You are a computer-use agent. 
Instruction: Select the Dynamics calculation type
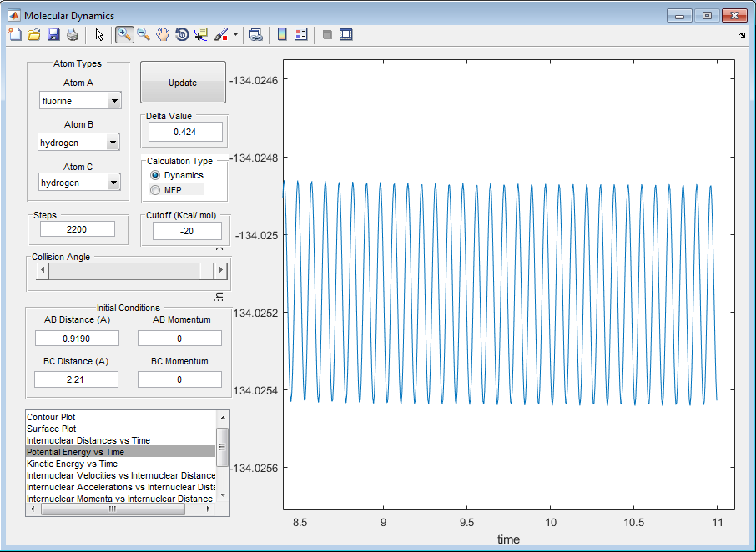155,176
